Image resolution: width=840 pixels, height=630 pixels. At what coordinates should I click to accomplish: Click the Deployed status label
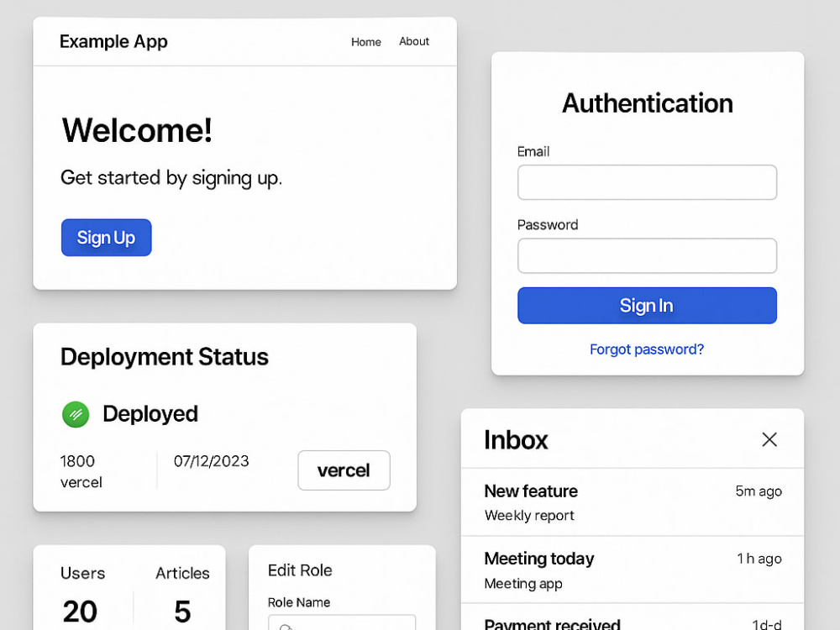[x=150, y=414]
